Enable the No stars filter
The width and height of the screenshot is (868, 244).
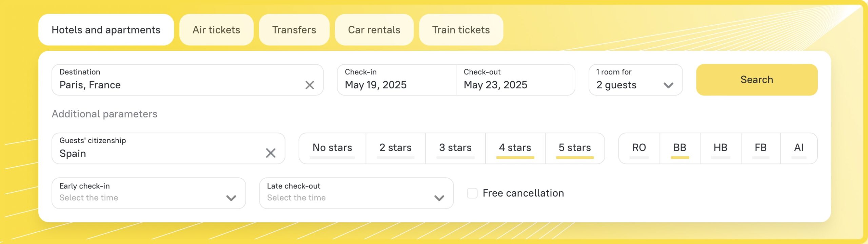[332, 148]
